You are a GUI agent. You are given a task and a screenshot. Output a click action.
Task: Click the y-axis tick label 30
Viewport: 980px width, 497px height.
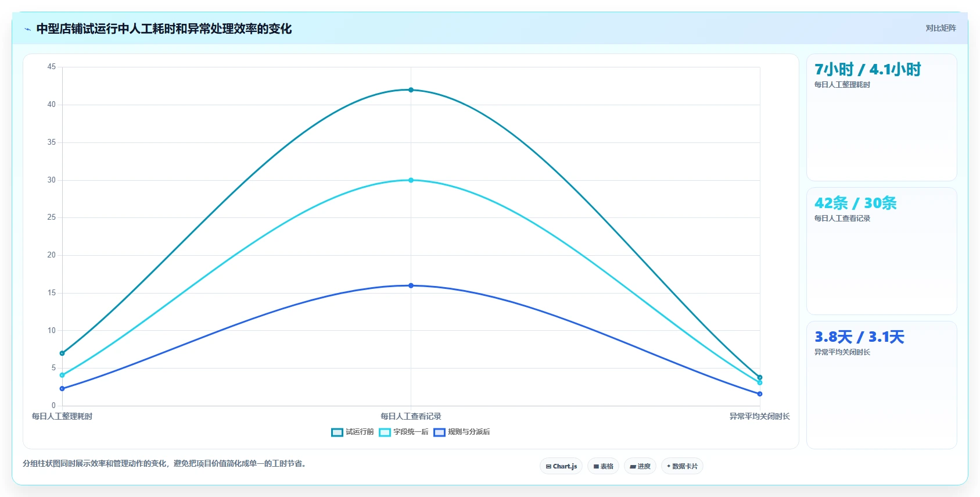click(52, 180)
